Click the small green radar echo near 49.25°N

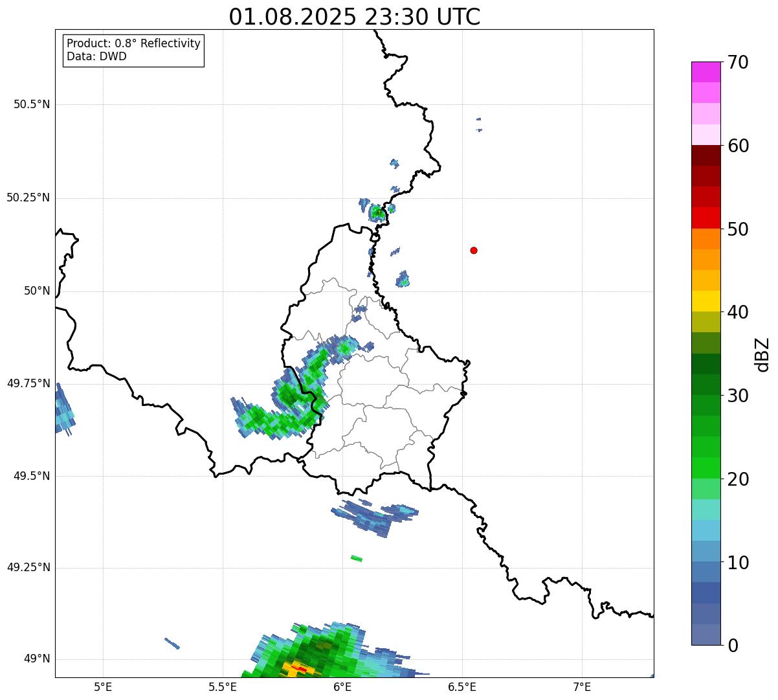[357, 558]
